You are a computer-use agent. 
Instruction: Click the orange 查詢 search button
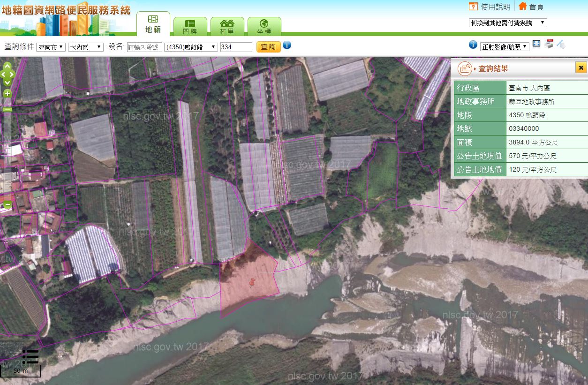268,46
